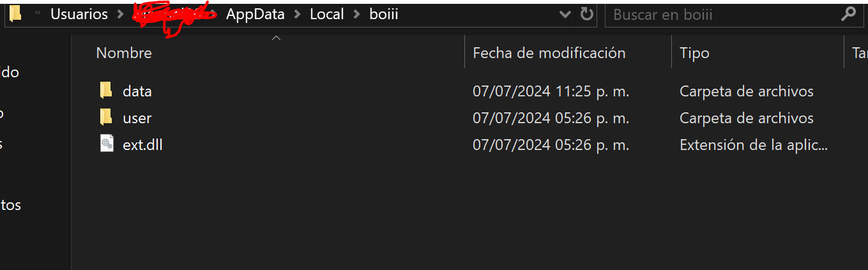Go to Local in breadcrumb path

[x=326, y=14]
